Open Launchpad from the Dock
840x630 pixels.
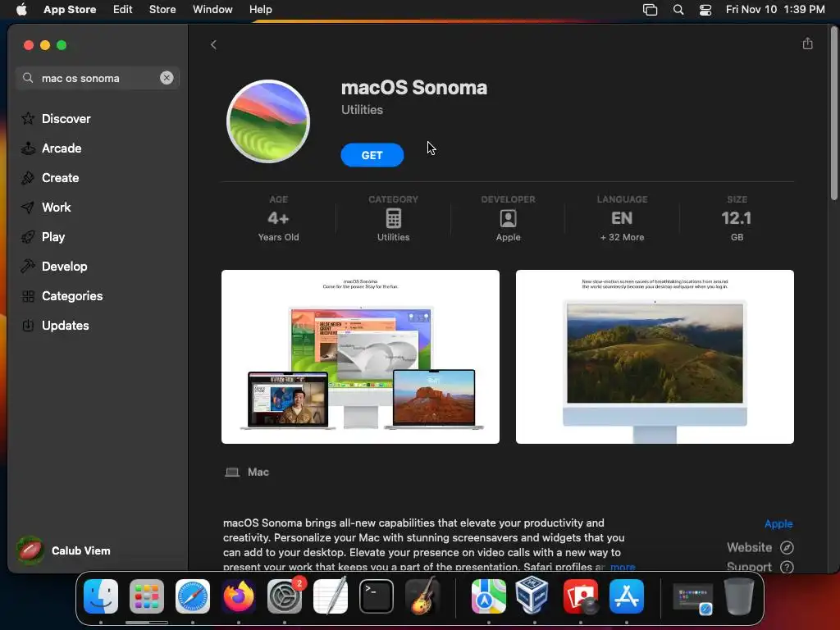coord(147,596)
